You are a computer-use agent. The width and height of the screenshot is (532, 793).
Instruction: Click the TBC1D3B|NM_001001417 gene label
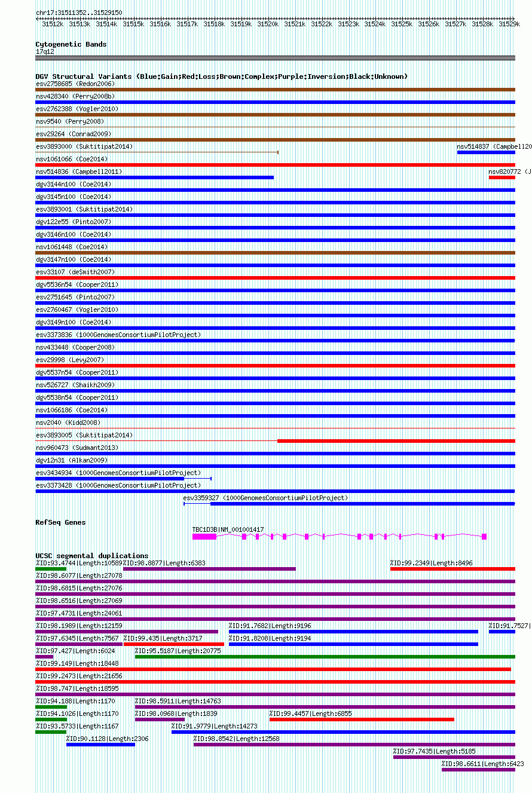click(228, 529)
